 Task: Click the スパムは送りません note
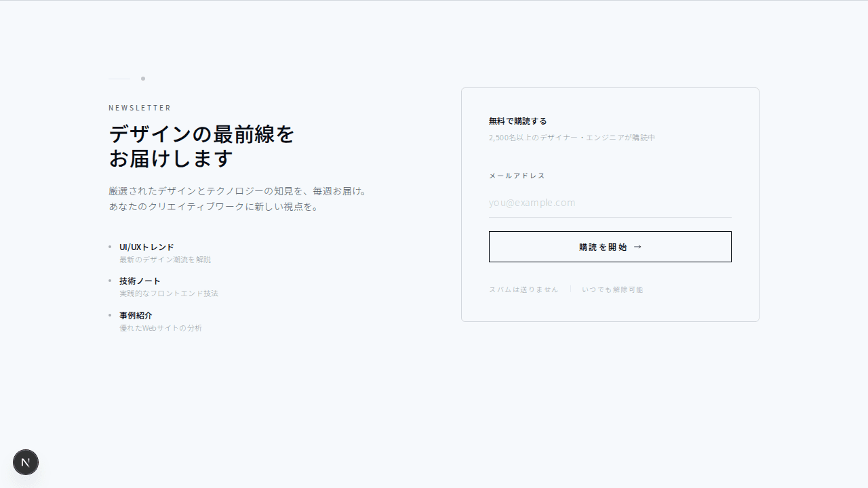pos(524,289)
